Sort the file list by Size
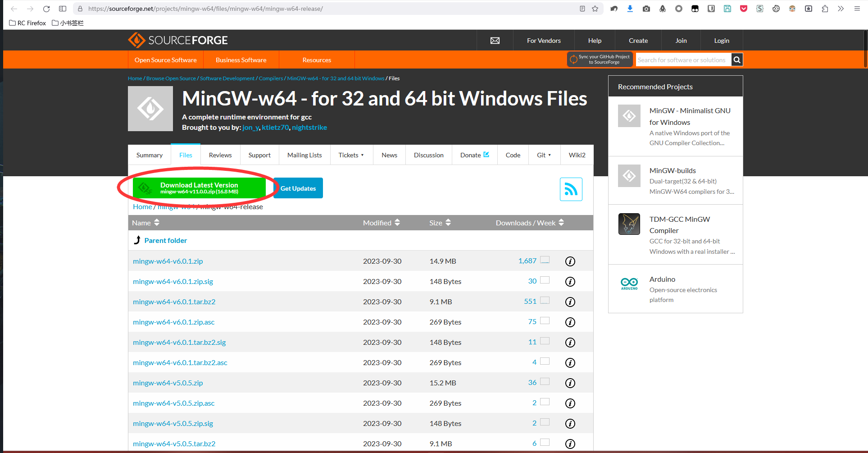This screenshot has height=453, width=868. tap(440, 223)
